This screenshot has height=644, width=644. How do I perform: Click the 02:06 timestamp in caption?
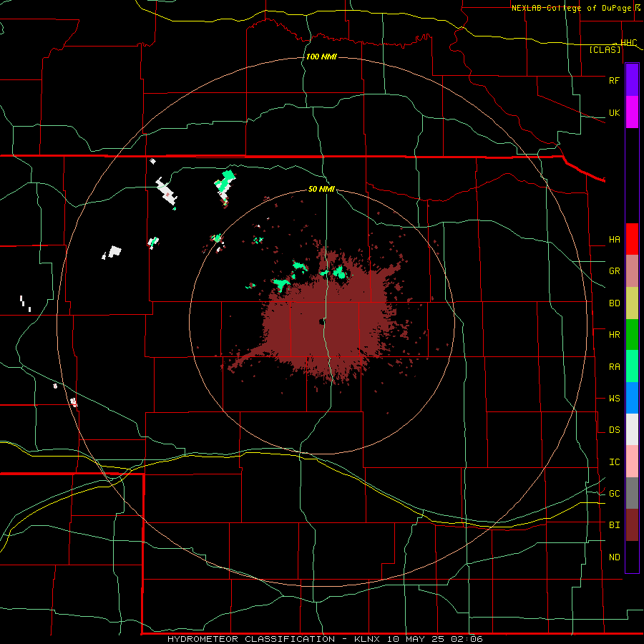pyautogui.click(x=466, y=639)
